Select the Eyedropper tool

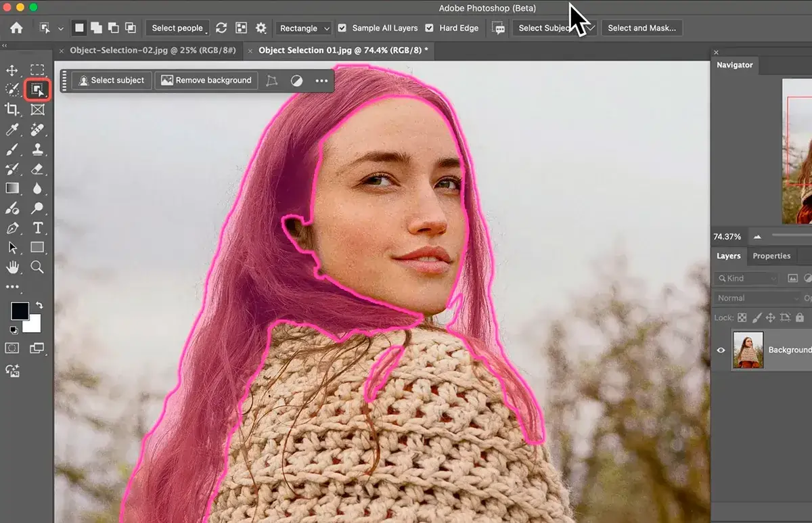pos(12,129)
